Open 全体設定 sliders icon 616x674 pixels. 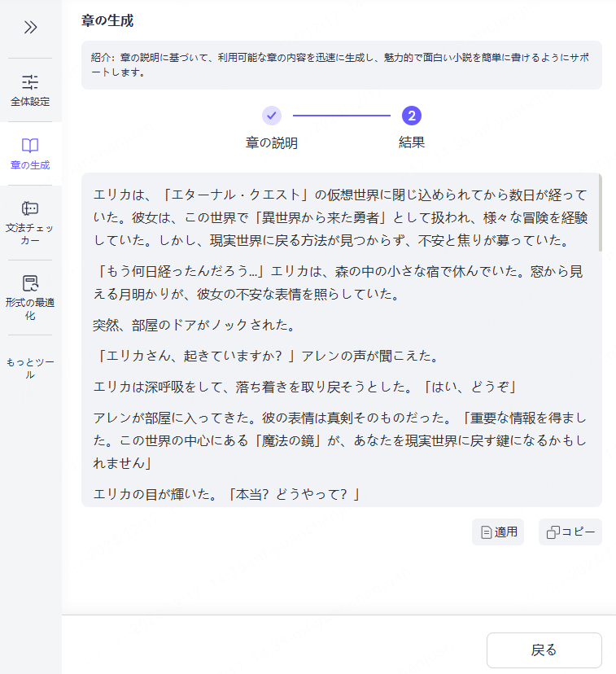pos(30,81)
